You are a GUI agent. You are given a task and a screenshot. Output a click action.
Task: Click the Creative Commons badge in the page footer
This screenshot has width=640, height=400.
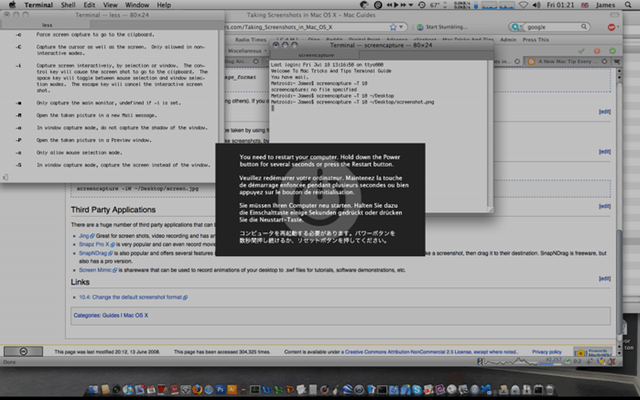point(22,353)
